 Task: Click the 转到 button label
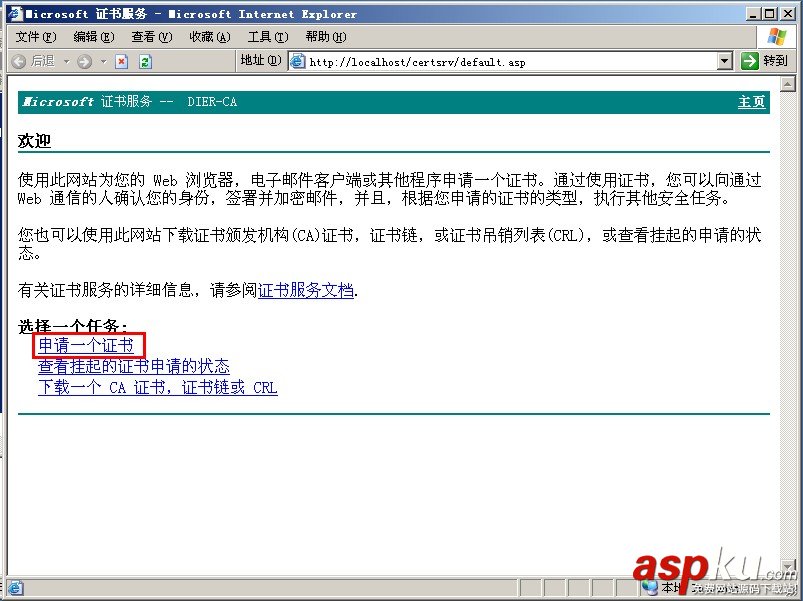click(x=775, y=61)
